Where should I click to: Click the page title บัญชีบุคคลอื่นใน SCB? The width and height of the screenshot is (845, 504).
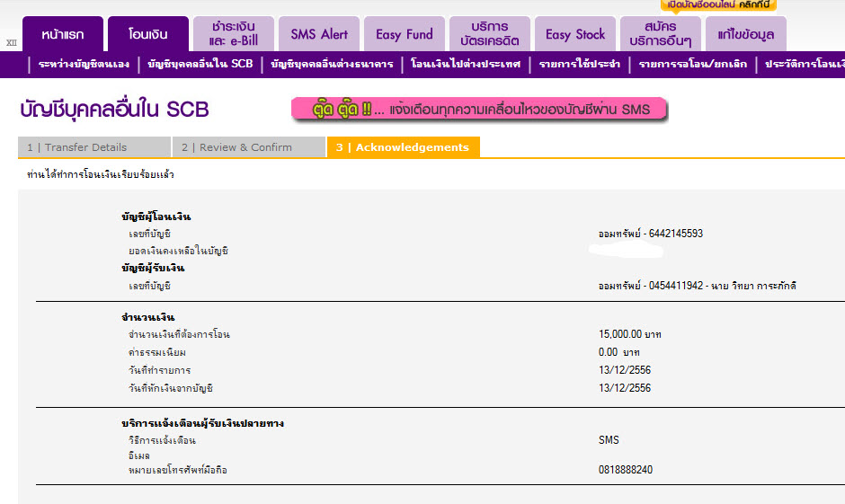tap(114, 110)
